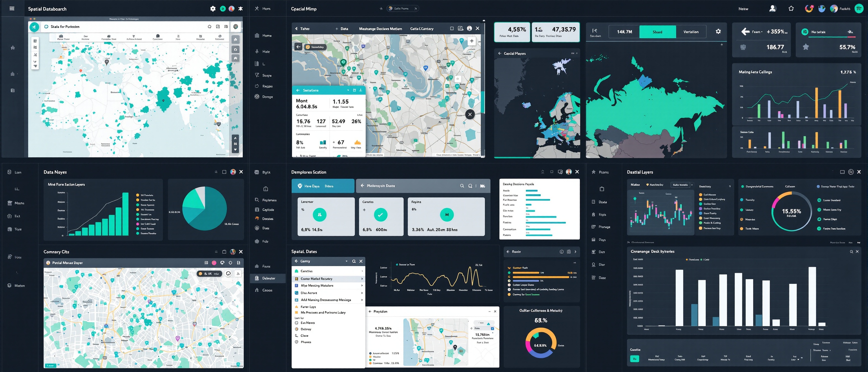Screen dimensions: 868x372
Task: Toggle the Phoves option in list
Action: pos(296,342)
